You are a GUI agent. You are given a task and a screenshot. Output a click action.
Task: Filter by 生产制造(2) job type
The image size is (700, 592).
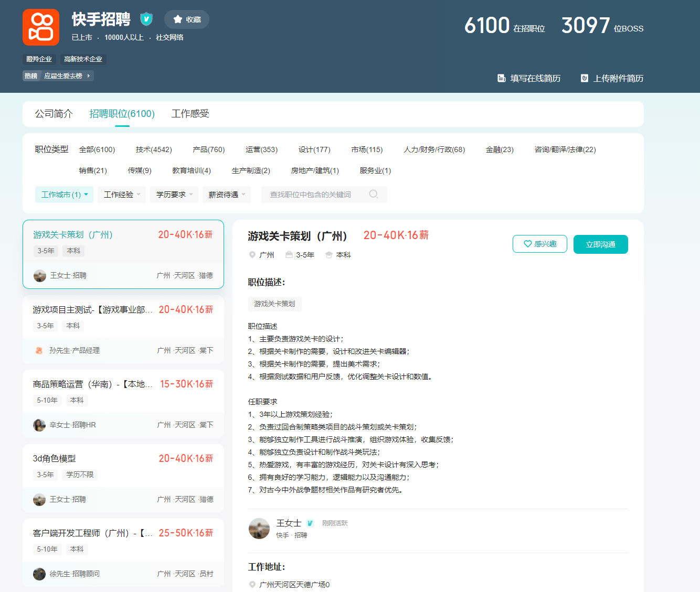[x=251, y=170]
